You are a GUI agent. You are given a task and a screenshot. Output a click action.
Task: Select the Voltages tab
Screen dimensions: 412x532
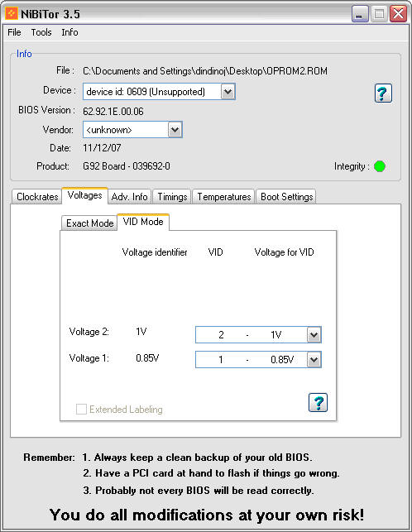[x=84, y=195]
